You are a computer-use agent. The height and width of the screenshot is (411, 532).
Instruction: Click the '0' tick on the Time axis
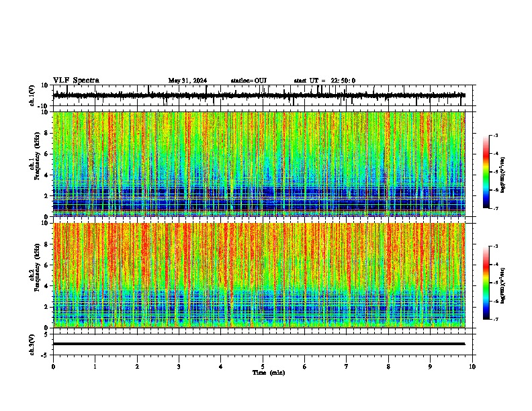coord(53,367)
